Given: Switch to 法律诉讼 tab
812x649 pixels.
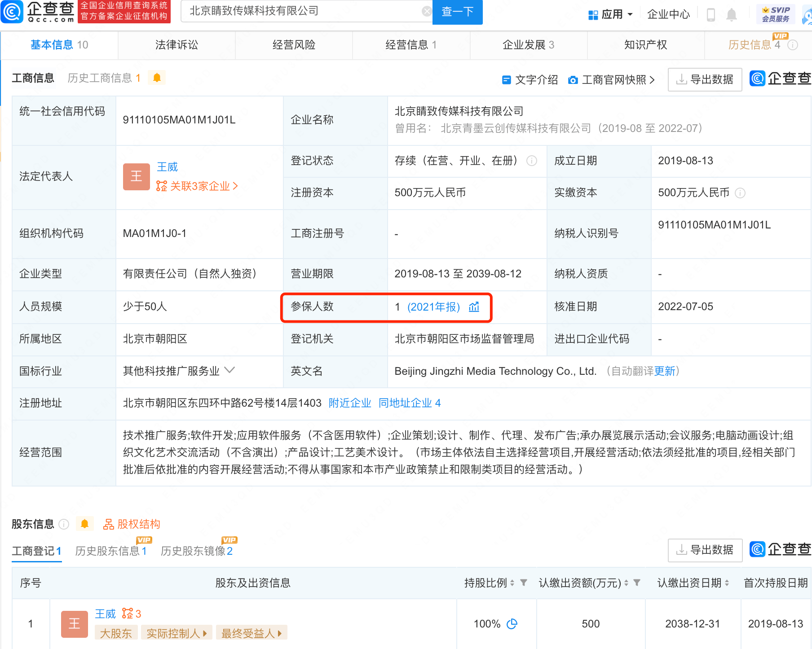Looking at the screenshot, I should pos(177,45).
